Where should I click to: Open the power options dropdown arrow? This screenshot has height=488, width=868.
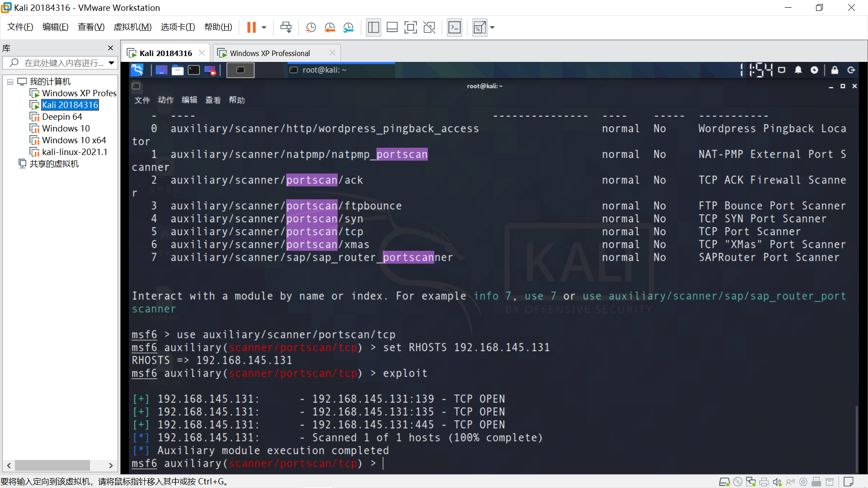[x=264, y=28]
